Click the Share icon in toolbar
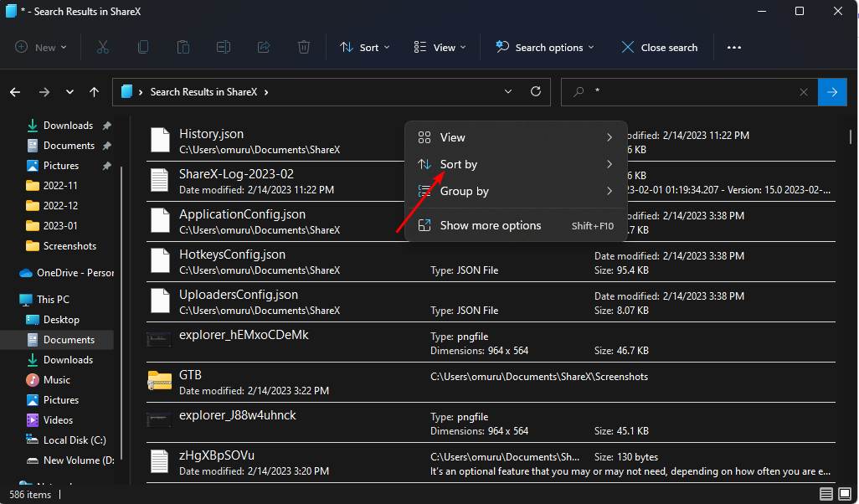 tap(264, 48)
